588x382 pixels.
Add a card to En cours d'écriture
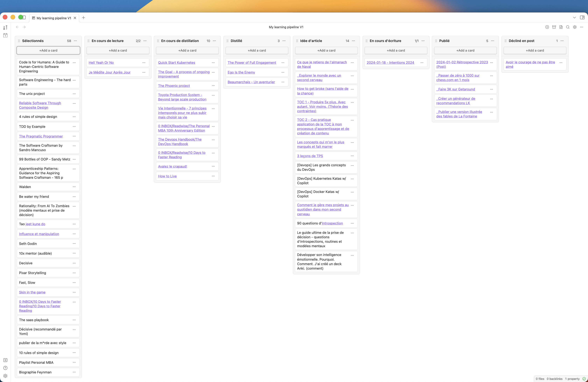click(396, 50)
